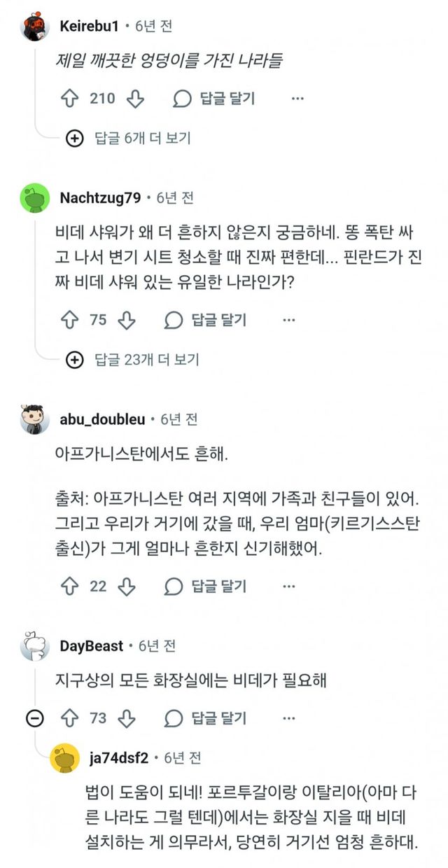Upvote Keirebu1's comment

pyautogui.click(x=70, y=99)
